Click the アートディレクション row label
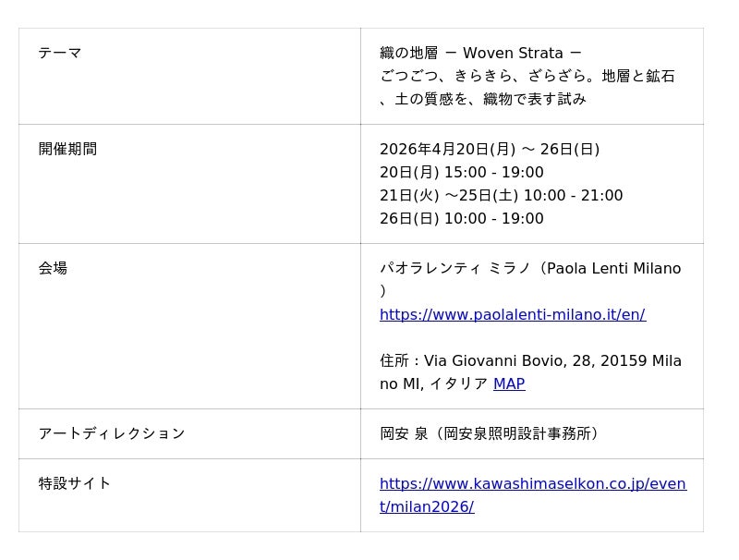739x560 pixels. click(112, 433)
